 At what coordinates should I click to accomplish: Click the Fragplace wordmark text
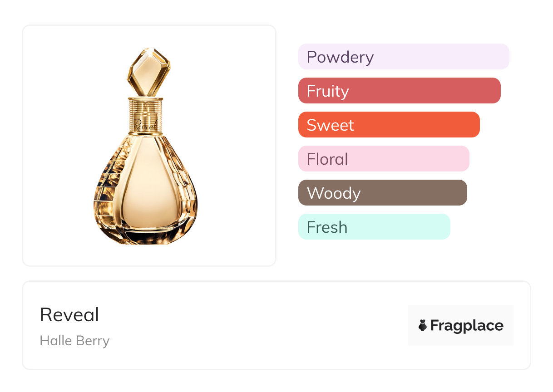467,325
